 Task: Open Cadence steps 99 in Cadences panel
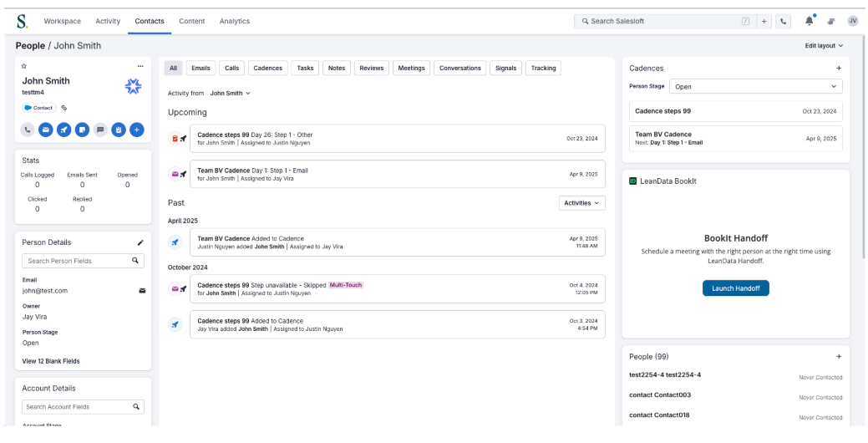tap(736, 110)
